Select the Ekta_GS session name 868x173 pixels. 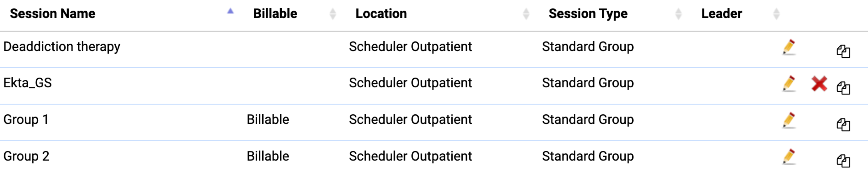28,83
